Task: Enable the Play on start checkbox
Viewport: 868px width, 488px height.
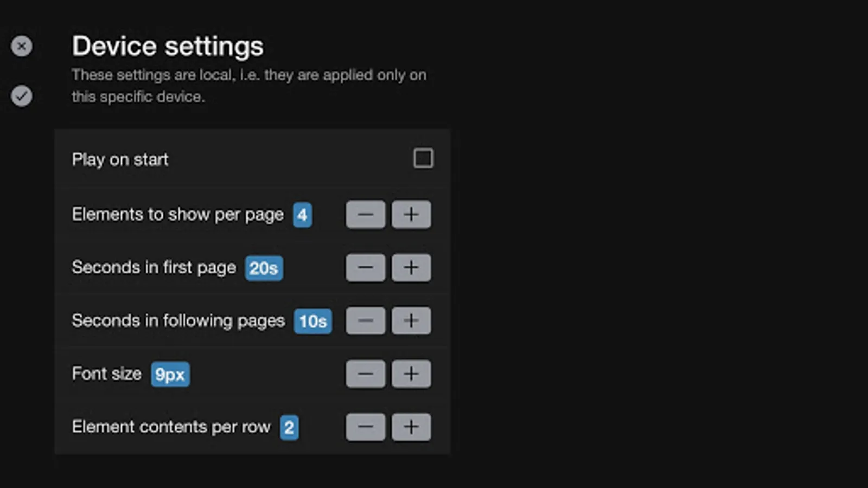Action: pos(423,158)
